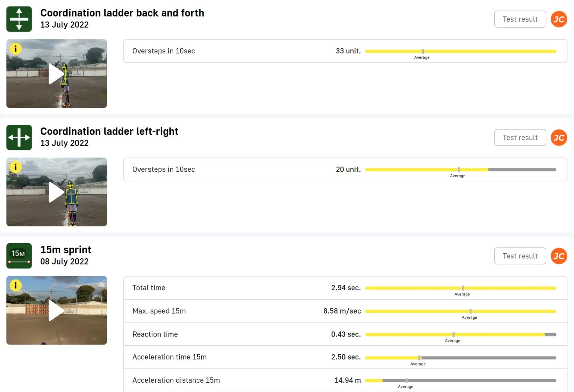Click the back-and-forth ladder test icon
This screenshot has height=392, width=574.
[19, 19]
